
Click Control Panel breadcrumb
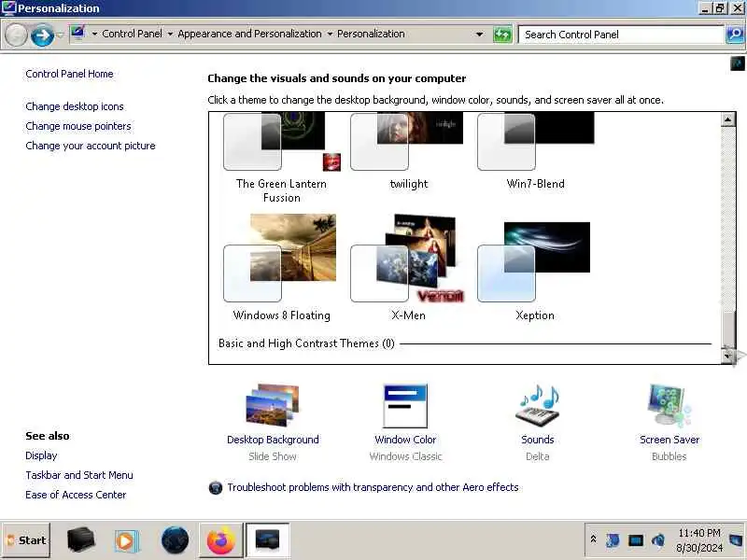pyautogui.click(x=132, y=34)
